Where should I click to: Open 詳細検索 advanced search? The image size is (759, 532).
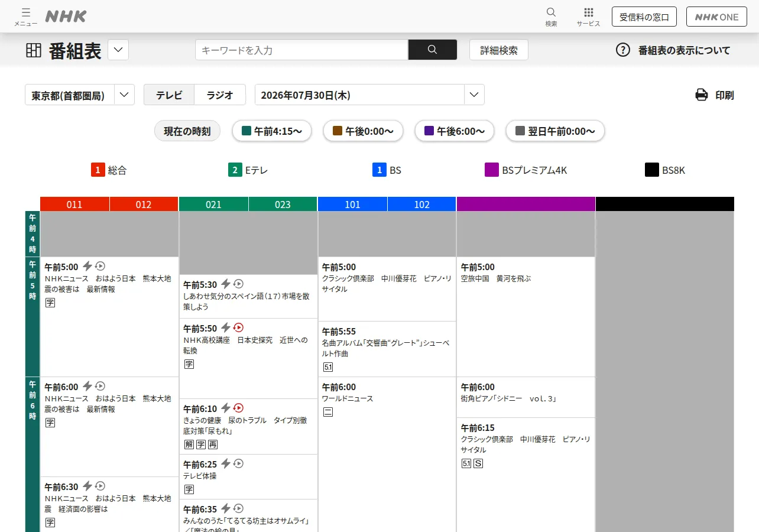(499, 50)
